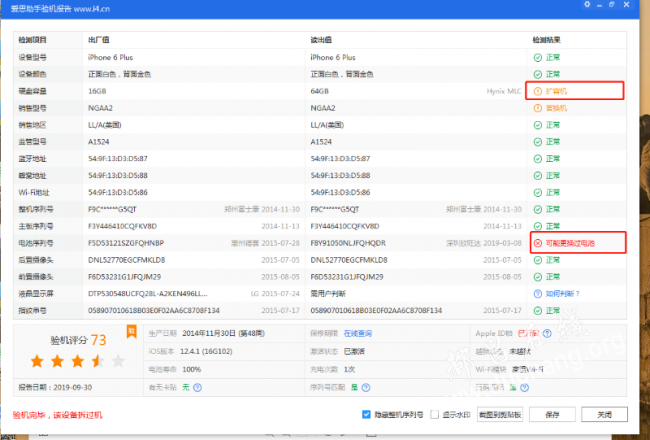Select the factory value 16GB
650x440 pixels.
(x=97, y=91)
